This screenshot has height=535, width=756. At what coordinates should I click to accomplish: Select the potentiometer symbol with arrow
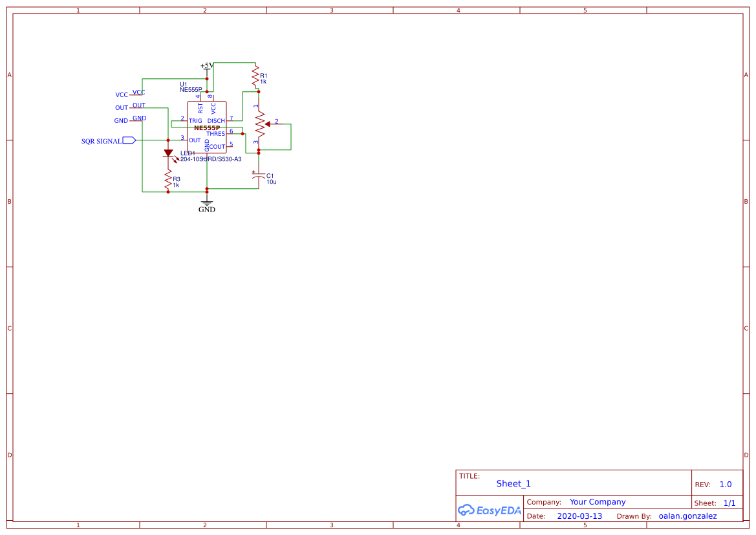261,123
